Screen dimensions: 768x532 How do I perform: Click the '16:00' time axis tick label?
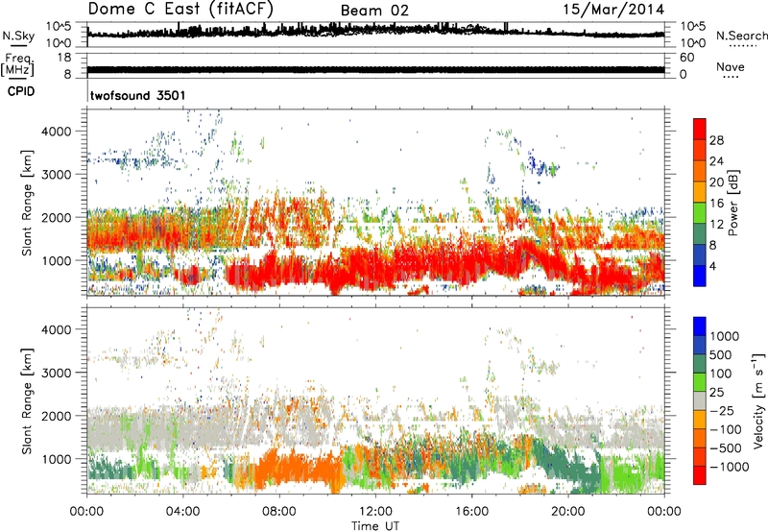click(x=471, y=512)
